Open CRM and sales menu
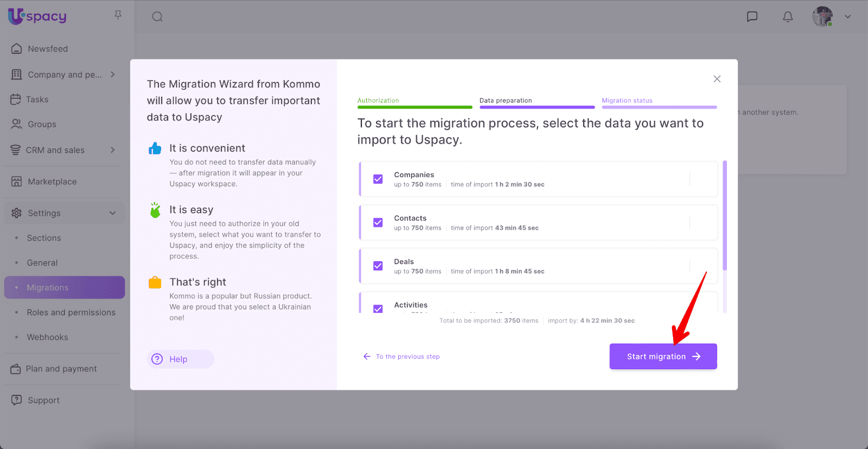The height and width of the screenshot is (449, 868). (x=55, y=150)
